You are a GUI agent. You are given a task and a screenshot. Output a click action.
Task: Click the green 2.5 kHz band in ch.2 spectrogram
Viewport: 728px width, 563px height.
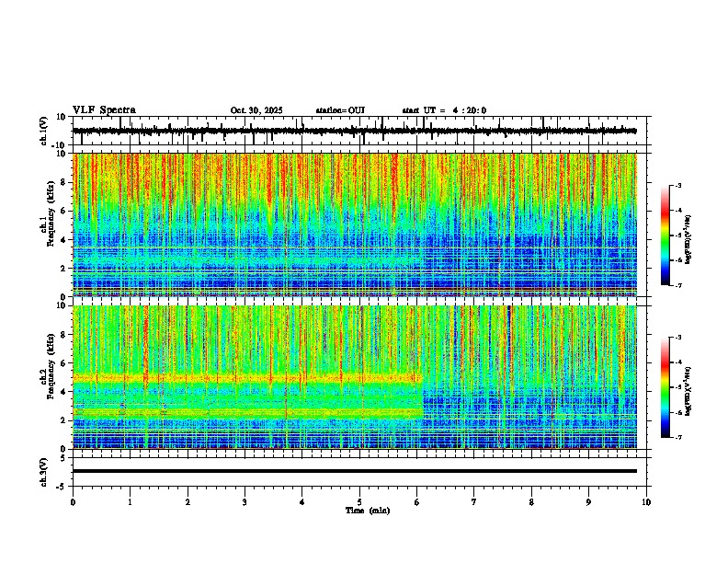247,412
